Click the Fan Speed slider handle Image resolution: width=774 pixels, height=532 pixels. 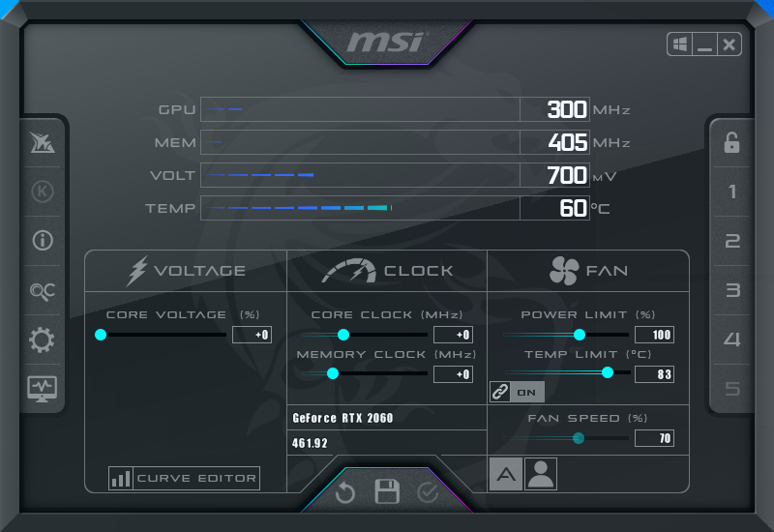(579, 438)
